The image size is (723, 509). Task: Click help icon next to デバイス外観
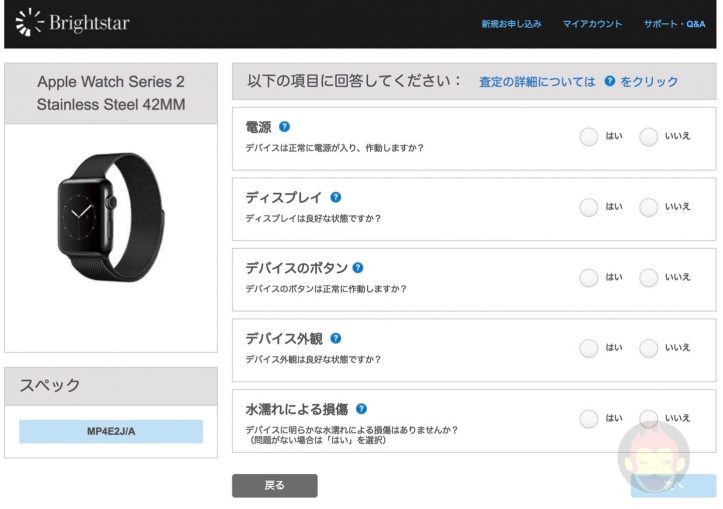(336, 338)
